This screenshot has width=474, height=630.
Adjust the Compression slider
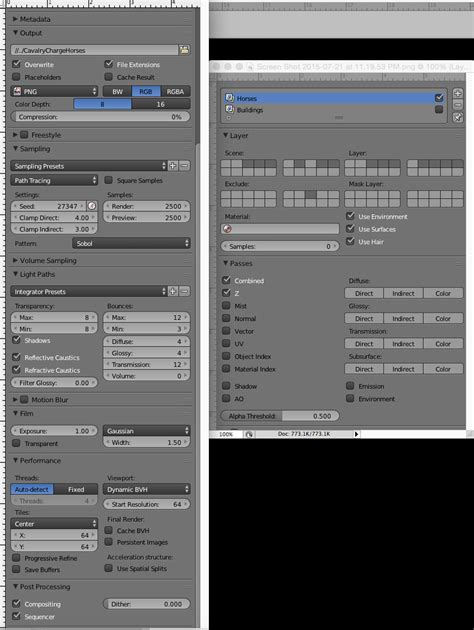point(100,117)
